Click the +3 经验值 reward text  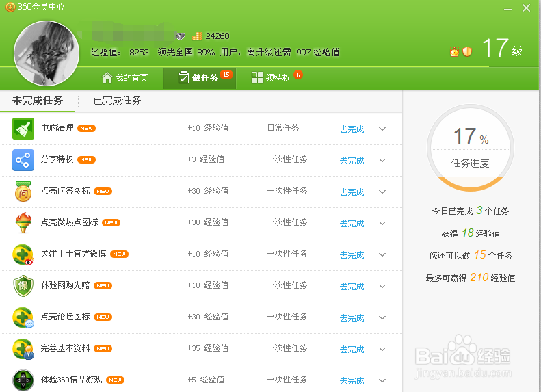(x=206, y=159)
